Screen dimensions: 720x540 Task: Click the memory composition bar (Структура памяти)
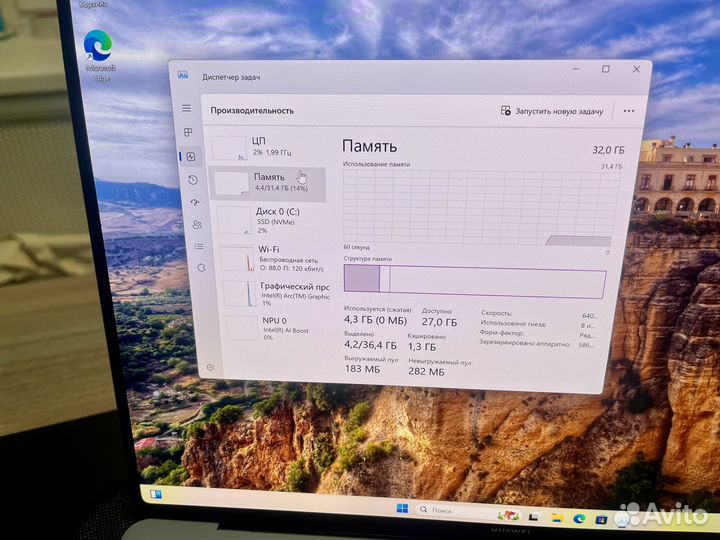tap(474, 282)
